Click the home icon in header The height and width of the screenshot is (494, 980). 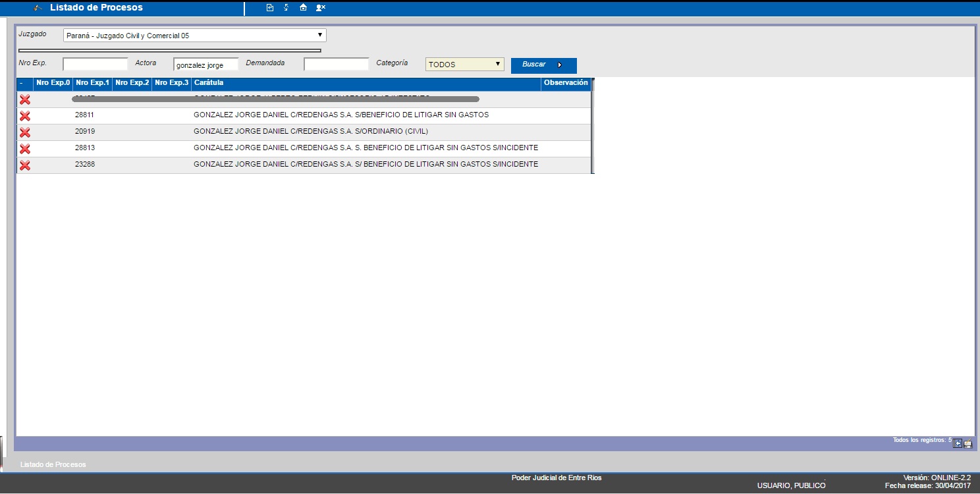coord(303,8)
